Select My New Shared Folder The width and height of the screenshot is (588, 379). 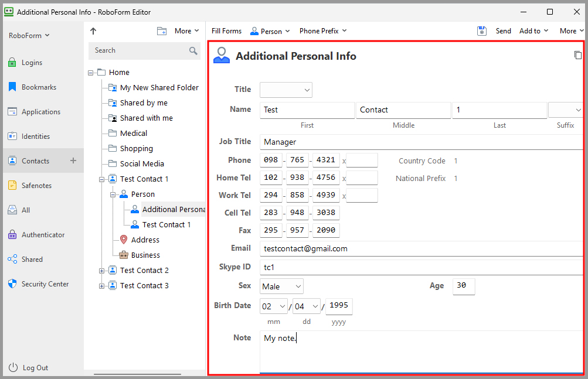154,88
